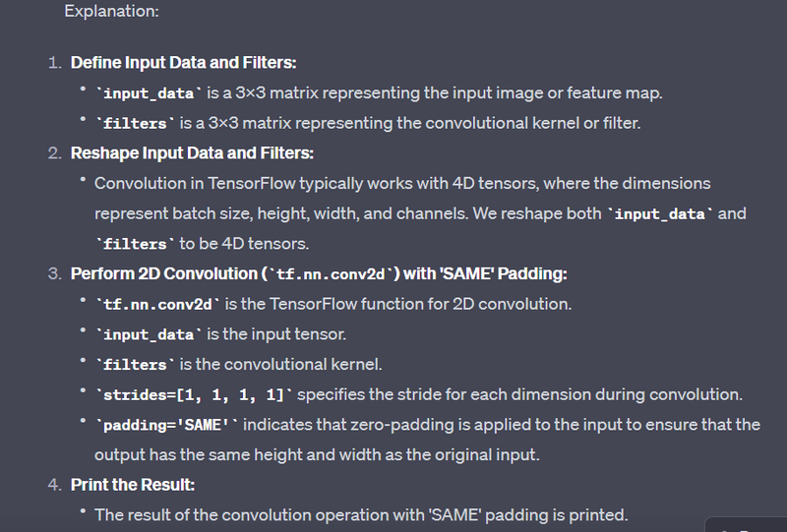787x532 pixels.
Task: Click the 'result of the convolution operation' sentence
Action: [x=360, y=514]
